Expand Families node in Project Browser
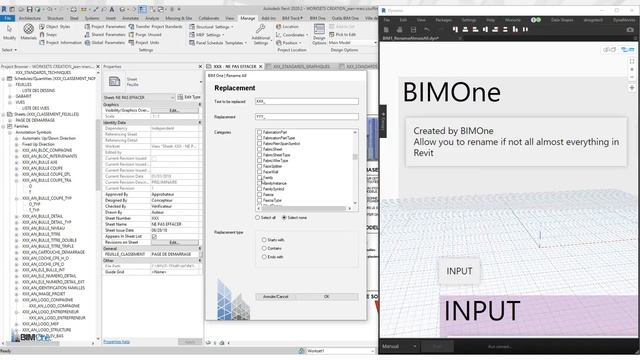 coord(4,127)
